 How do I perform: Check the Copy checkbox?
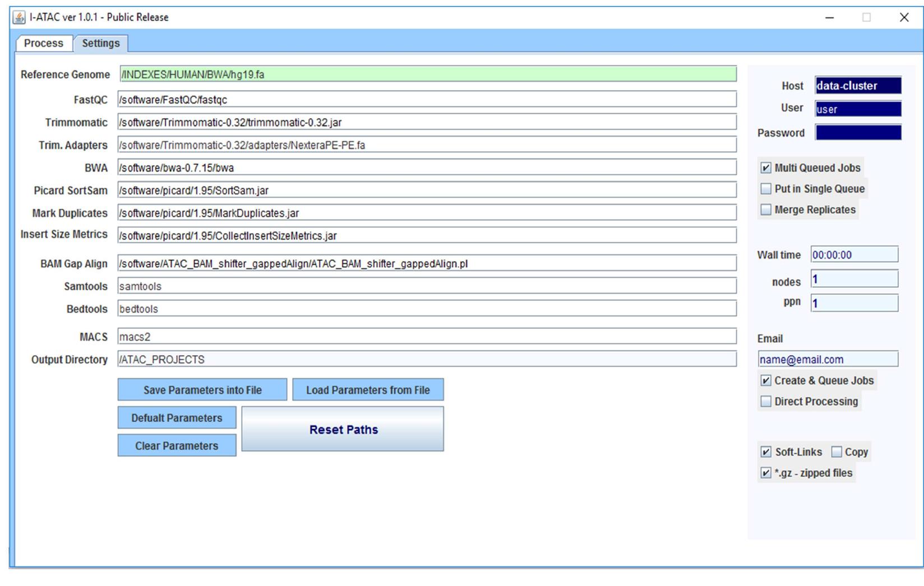(x=837, y=452)
